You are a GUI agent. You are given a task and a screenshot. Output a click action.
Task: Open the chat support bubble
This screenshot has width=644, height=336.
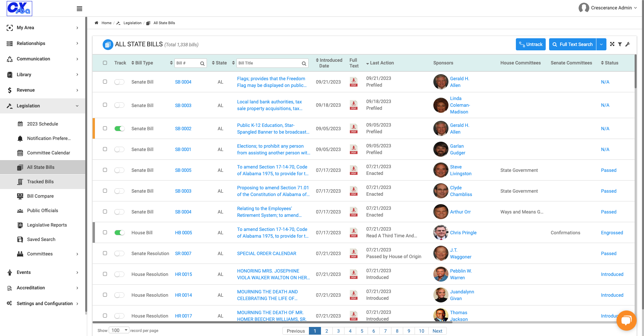pos(626,321)
